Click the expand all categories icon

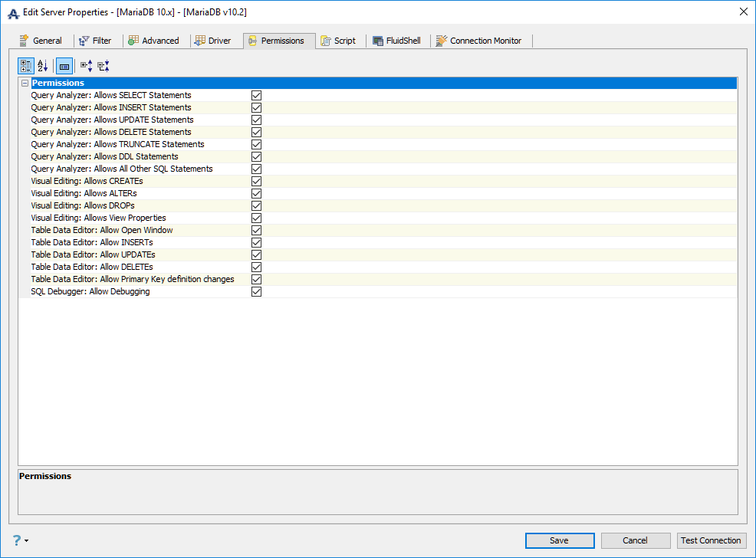tap(87, 65)
